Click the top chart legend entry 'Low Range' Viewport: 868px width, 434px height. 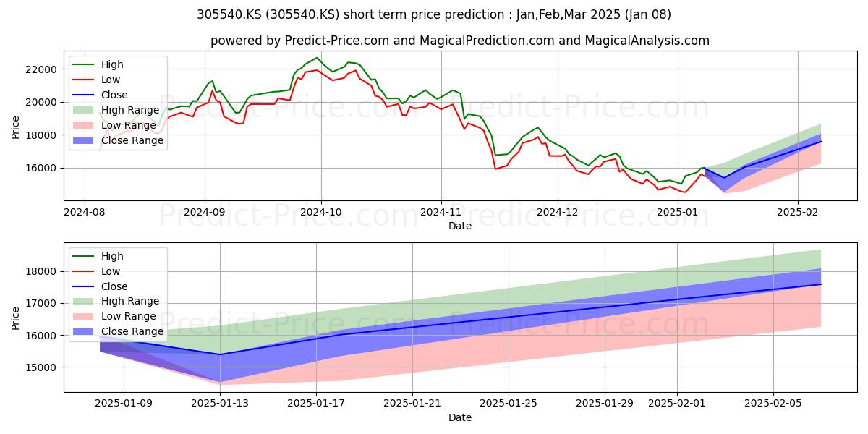pyautogui.click(x=127, y=125)
